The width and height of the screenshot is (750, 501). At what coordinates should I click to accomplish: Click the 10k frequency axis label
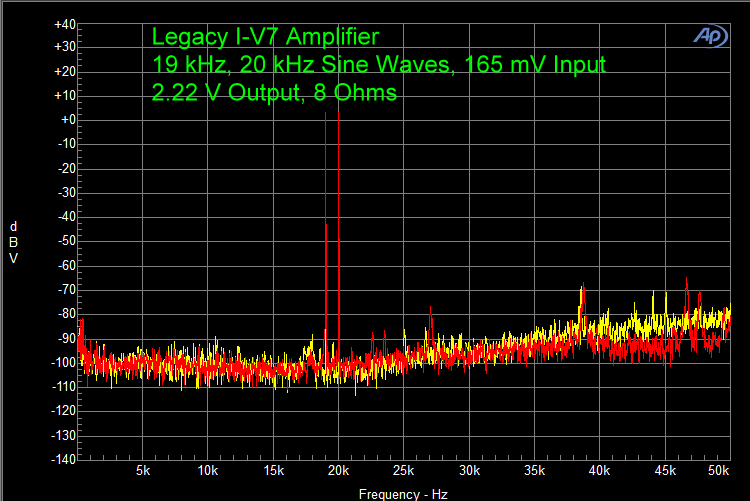coord(208,470)
